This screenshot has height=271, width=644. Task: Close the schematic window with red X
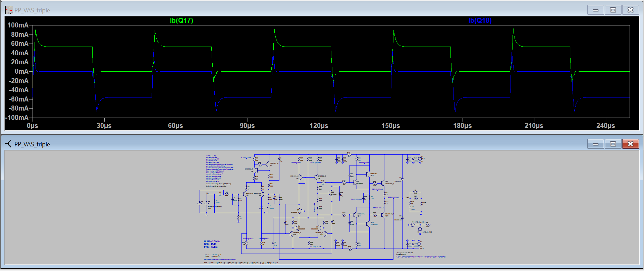coord(630,144)
